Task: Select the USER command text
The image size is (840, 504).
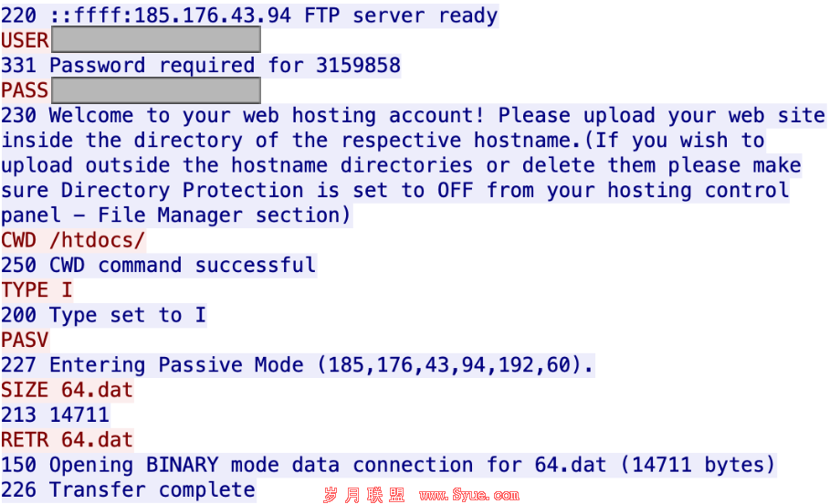Action: click(x=26, y=40)
